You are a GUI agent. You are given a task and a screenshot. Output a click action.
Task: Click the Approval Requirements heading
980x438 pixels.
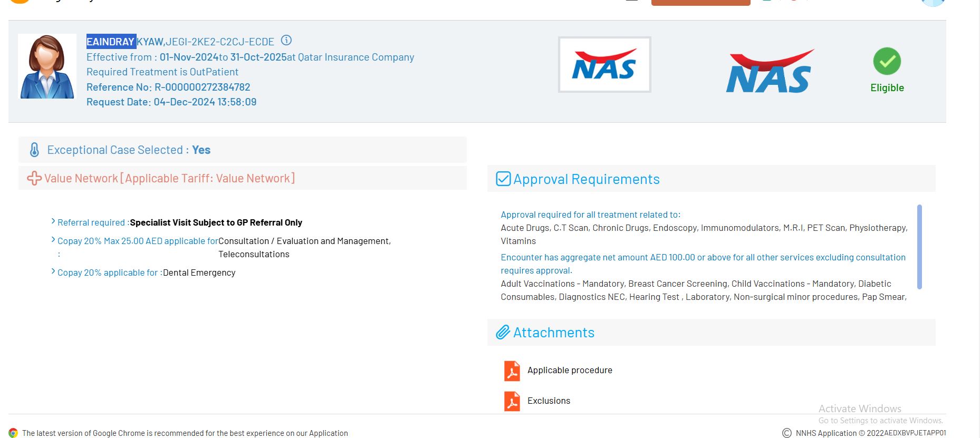point(587,179)
